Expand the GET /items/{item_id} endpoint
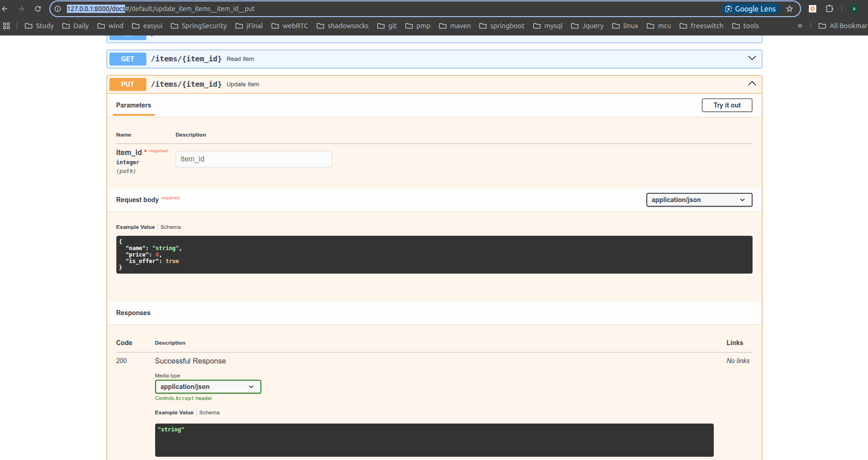 [752, 59]
